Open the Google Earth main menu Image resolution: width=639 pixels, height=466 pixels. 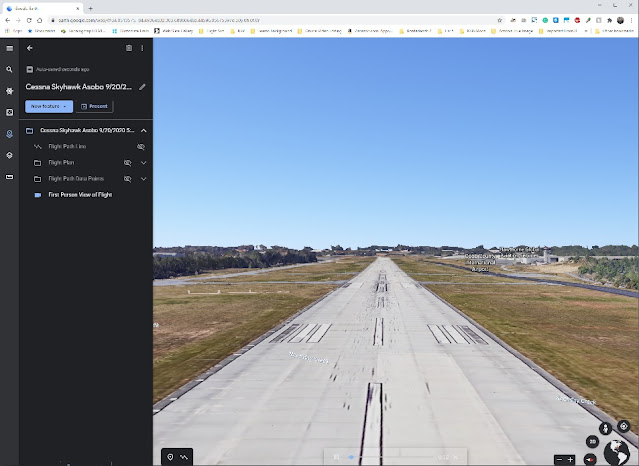(9, 48)
